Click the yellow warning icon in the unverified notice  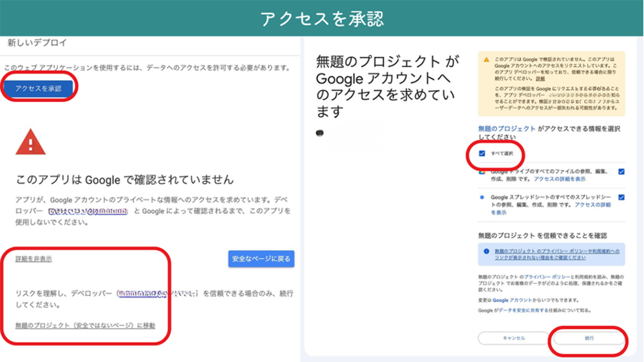click(x=486, y=59)
